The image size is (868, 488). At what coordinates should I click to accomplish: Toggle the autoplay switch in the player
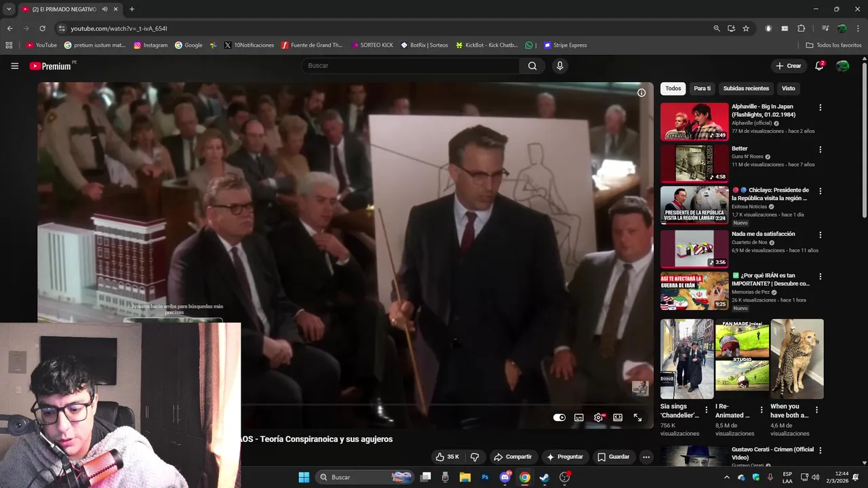[x=559, y=418]
